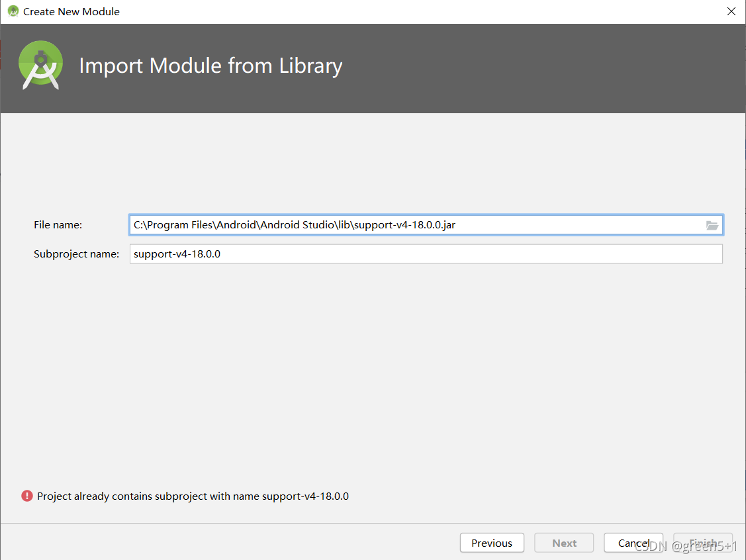Click the disabled Next button
The width and height of the screenshot is (746, 560).
tap(564, 543)
